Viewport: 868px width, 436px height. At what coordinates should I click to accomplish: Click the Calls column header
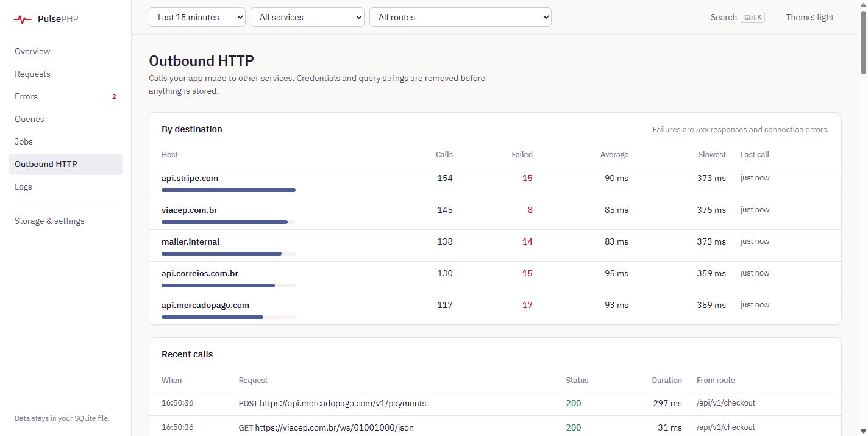click(444, 154)
